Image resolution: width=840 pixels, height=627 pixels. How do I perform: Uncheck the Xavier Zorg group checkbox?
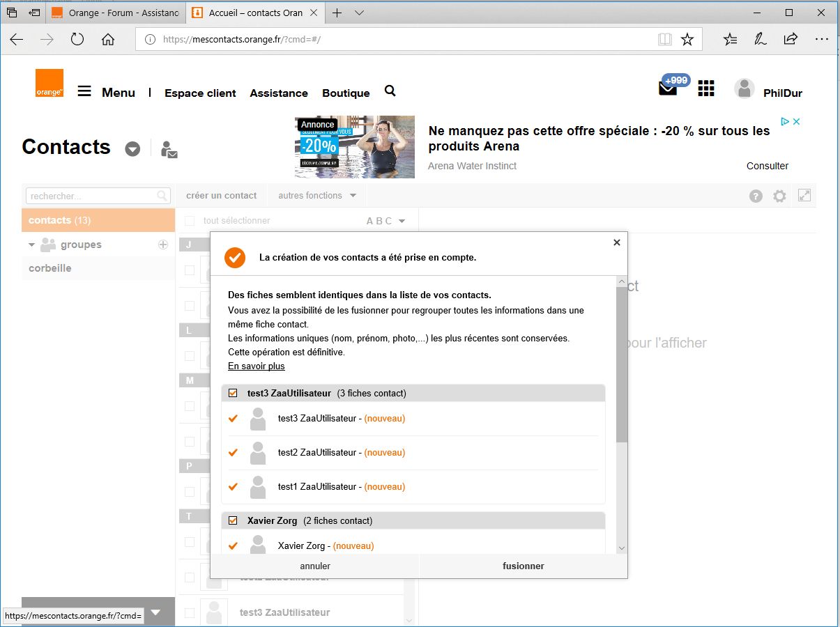[x=233, y=520]
